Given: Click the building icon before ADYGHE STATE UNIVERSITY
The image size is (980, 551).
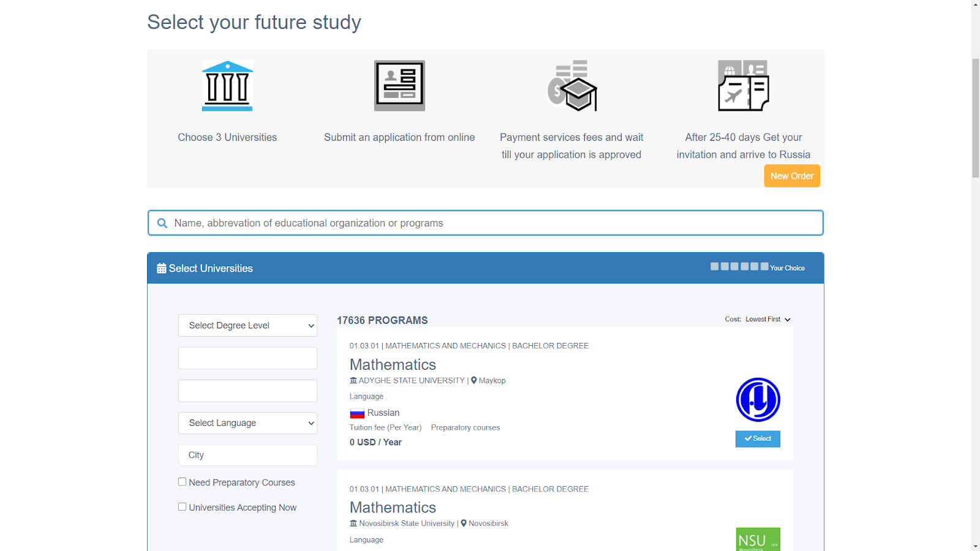Looking at the screenshot, I should (x=353, y=381).
